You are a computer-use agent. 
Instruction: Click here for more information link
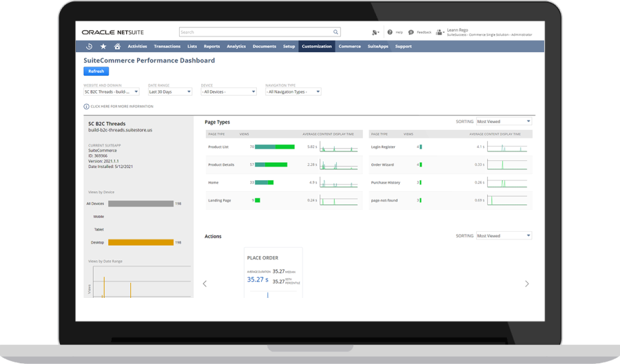122,107
